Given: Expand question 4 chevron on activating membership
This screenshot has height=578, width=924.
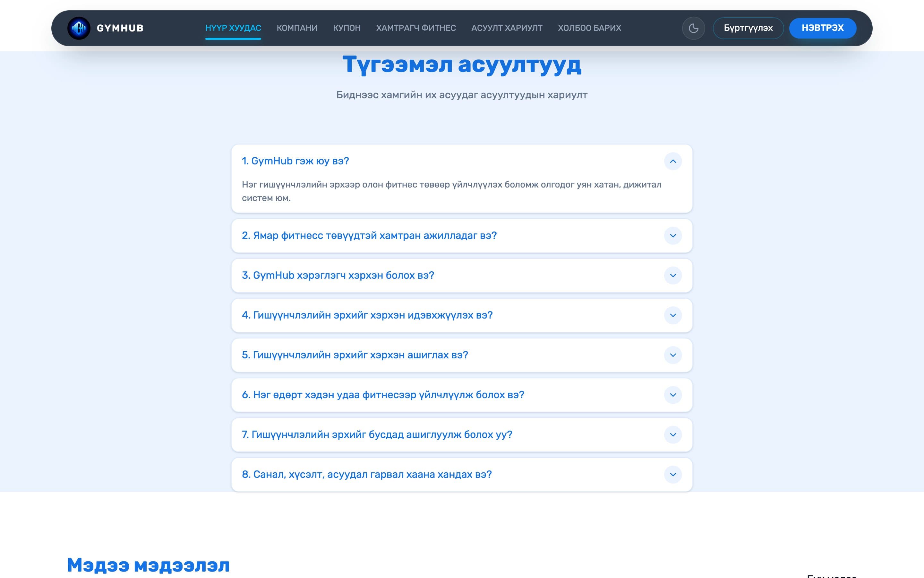Looking at the screenshot, I should click(x=673, y=315).
